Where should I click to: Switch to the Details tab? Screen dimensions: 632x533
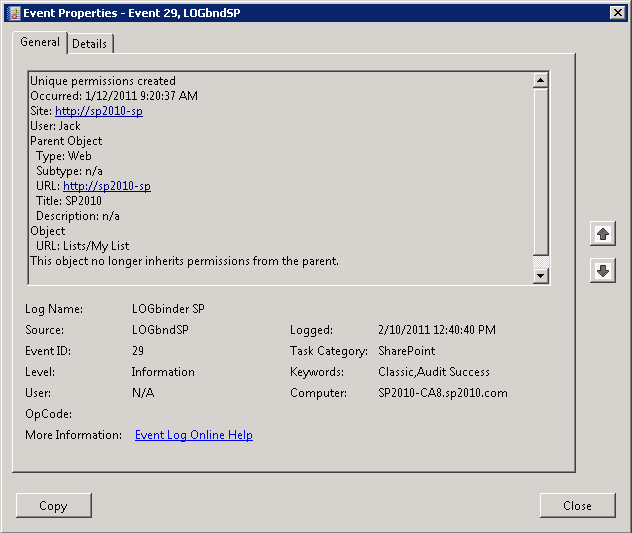(90, 44)
